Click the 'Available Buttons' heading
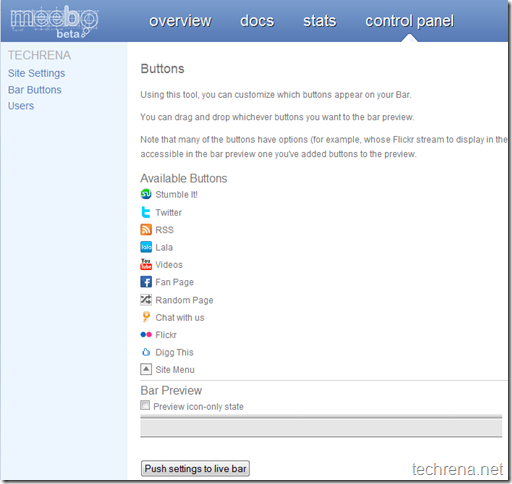Image resolution: width=512 pixels, height=484 pixels. pyautogui.click(x=184, y=178)
